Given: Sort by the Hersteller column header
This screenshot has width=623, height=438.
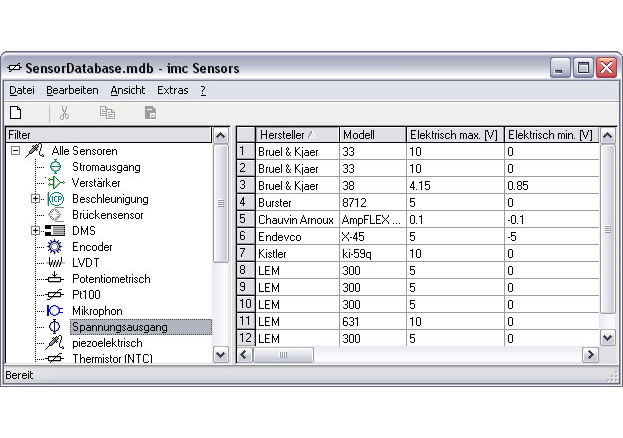Looking at the screenshot, I should pyautogui.click(x=298, y=135).
